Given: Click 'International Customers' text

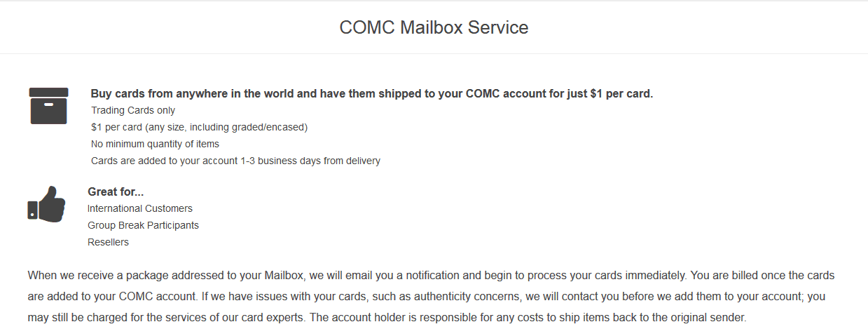Looking at the screenshot, I should click(140, 208).
